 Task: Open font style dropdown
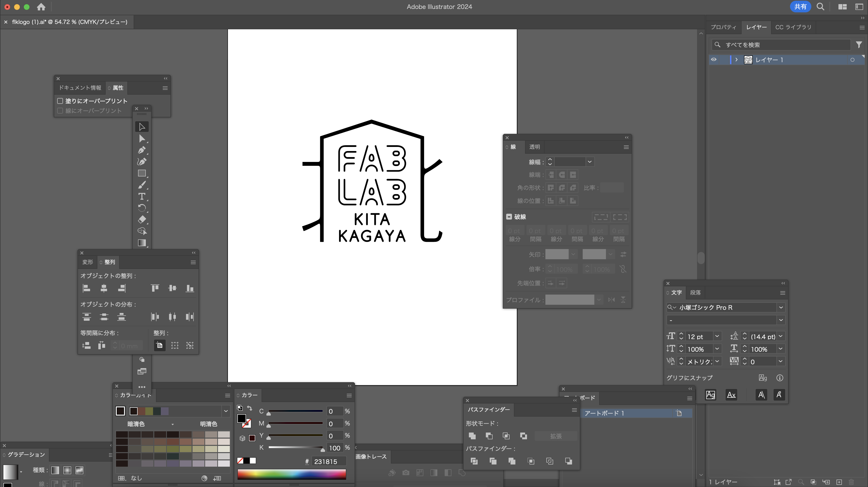click(x=781, y=320)
